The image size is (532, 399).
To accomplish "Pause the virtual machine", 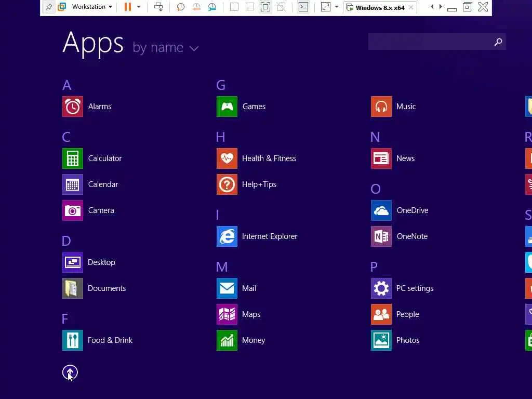I will (x=128, y=7).
